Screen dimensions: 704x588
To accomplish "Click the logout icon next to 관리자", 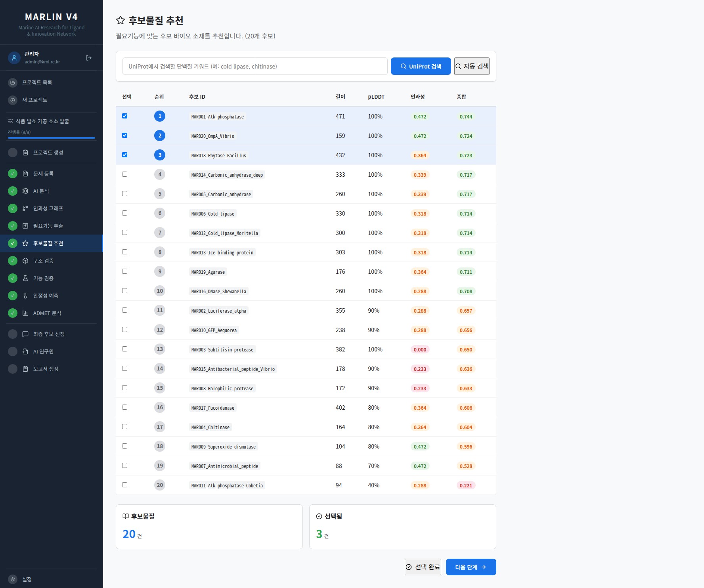I will coord(89,58).
